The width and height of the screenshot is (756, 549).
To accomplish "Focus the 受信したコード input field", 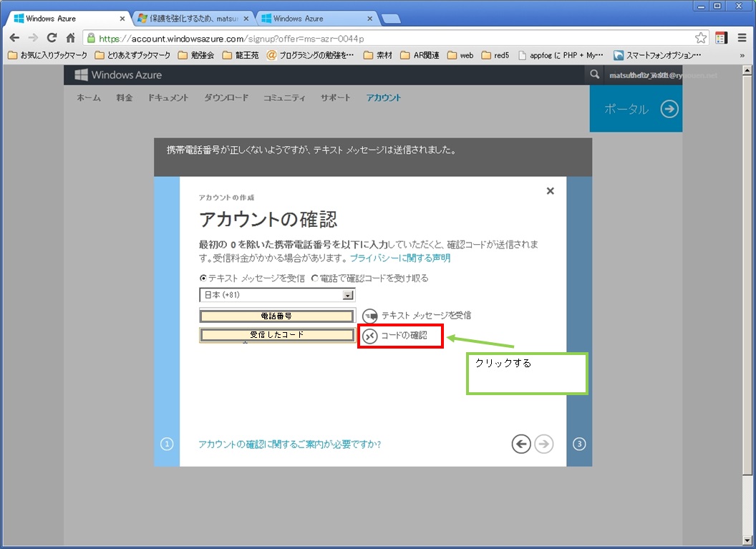I will click(x=277, y=334).
